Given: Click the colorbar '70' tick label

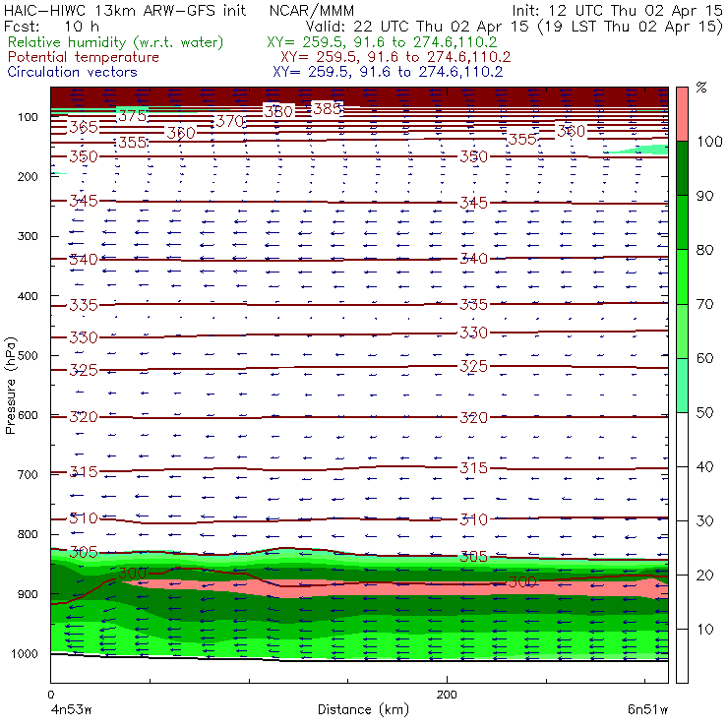Looking at the screenshot, I should tap(704, 304).
